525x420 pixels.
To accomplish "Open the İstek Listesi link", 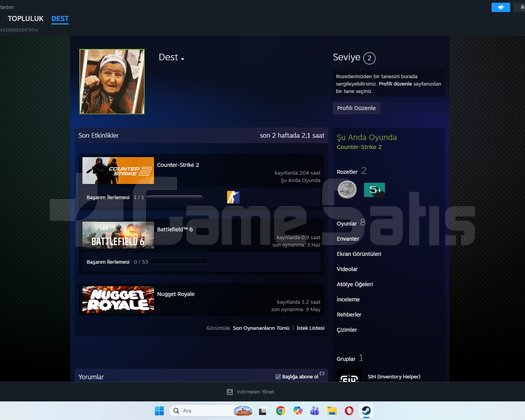I will click(310, 328).
